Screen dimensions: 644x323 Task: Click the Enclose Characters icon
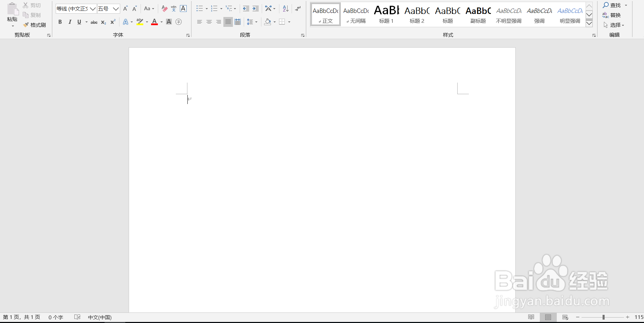pyautogui.click(x=179, y=22)
